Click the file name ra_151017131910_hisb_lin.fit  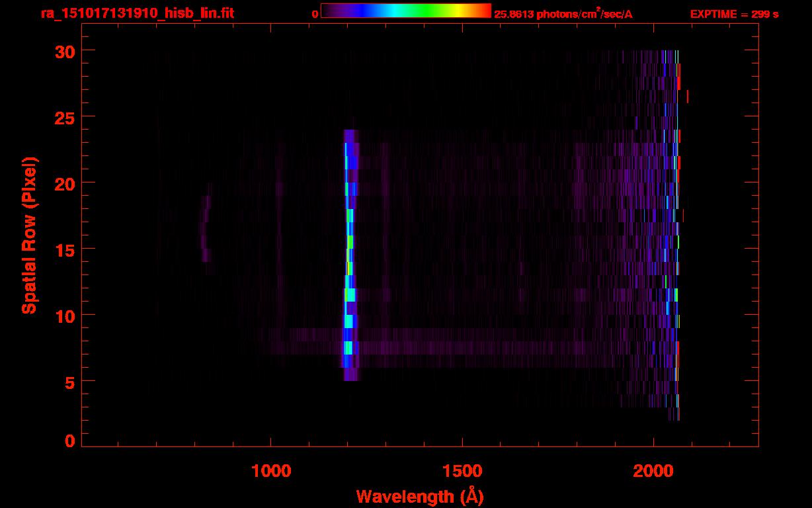coord(137,13)
